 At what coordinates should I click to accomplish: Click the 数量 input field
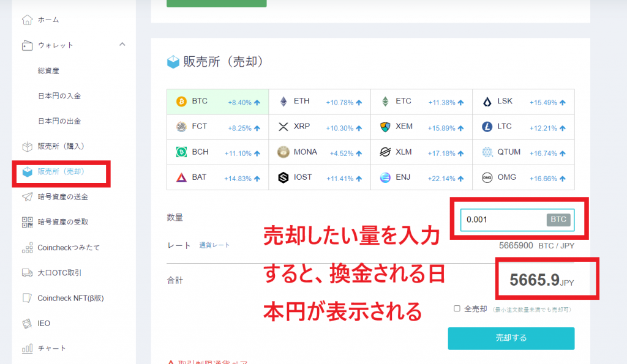pyautogui.click(x=517, y=220)
